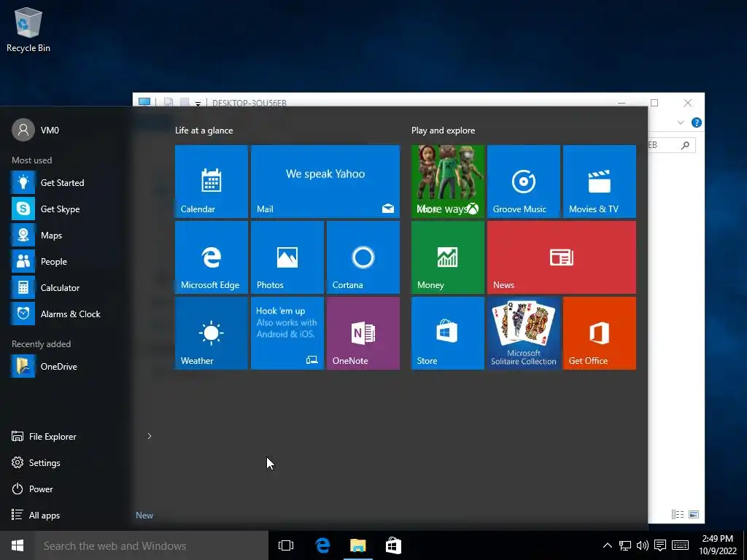Open the News tile
Image resolution: width=747 pixels, height=560 pixels.
561,257
